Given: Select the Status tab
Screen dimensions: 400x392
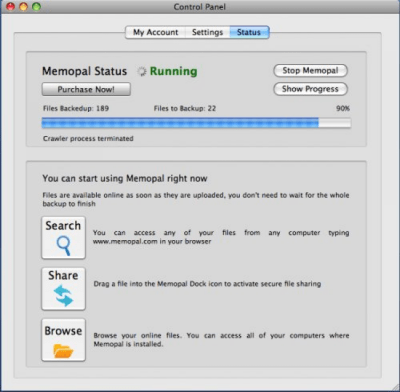Looking at the screenshot, I should click(x=249, y=32).
